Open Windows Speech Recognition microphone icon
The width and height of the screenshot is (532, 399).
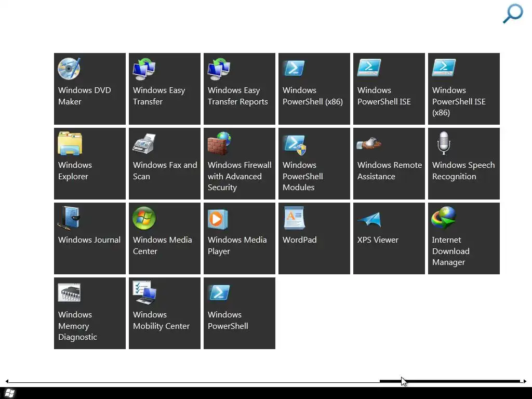444,143
